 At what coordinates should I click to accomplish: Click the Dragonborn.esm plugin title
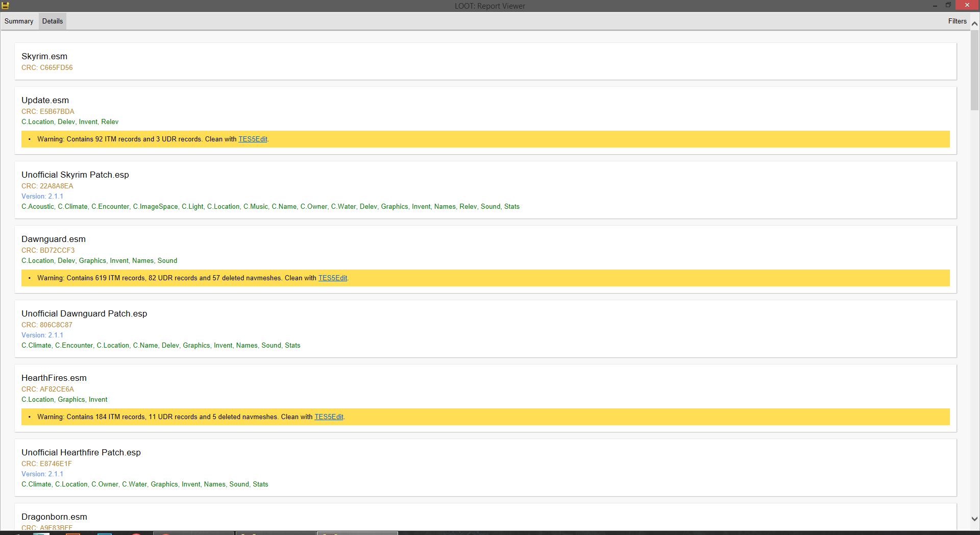54,517
